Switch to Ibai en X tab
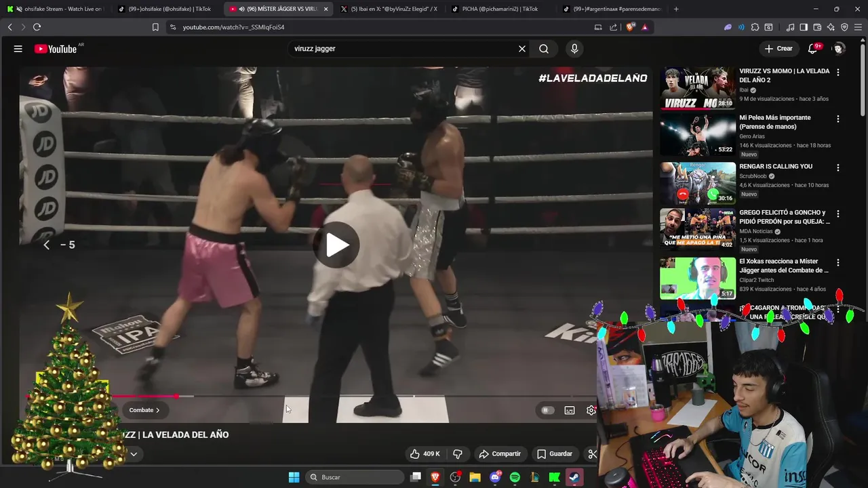This screenshot has height=488, width=868. coord(390,9)
